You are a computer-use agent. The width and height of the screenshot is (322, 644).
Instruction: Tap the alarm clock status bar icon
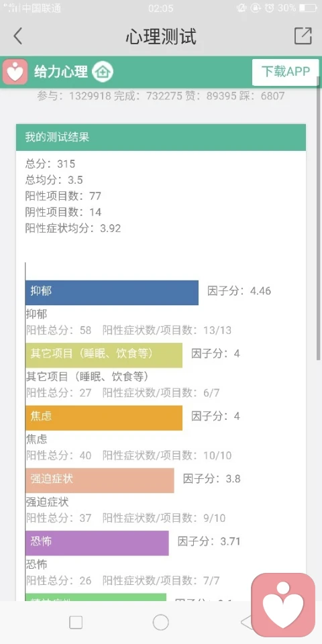270,8
